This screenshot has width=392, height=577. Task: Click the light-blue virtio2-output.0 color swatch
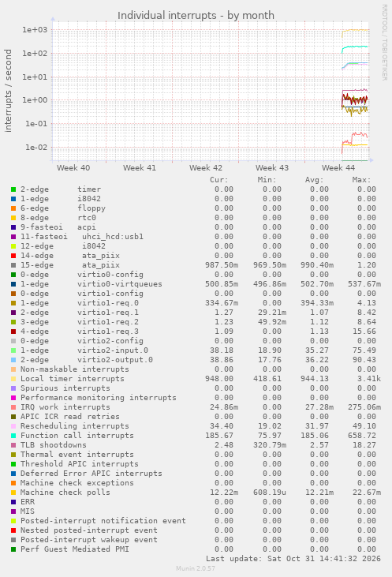pyautogui.click(x=13, y=360)
